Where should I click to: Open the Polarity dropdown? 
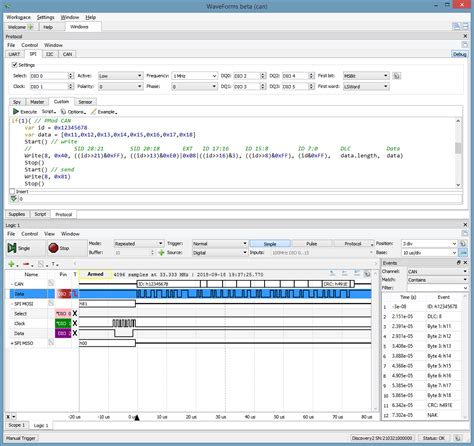[120, 86]
